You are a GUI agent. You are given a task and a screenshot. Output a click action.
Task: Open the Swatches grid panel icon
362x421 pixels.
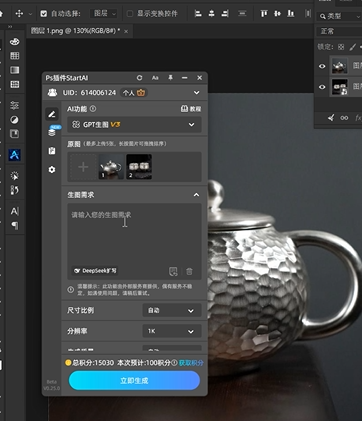pos(15,56)
